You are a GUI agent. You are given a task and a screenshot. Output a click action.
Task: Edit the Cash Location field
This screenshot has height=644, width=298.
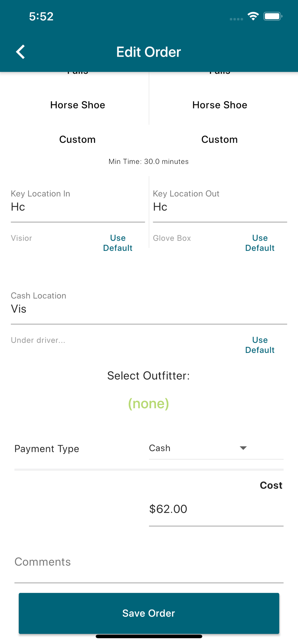pyautogui.click(x=149, y=309)
